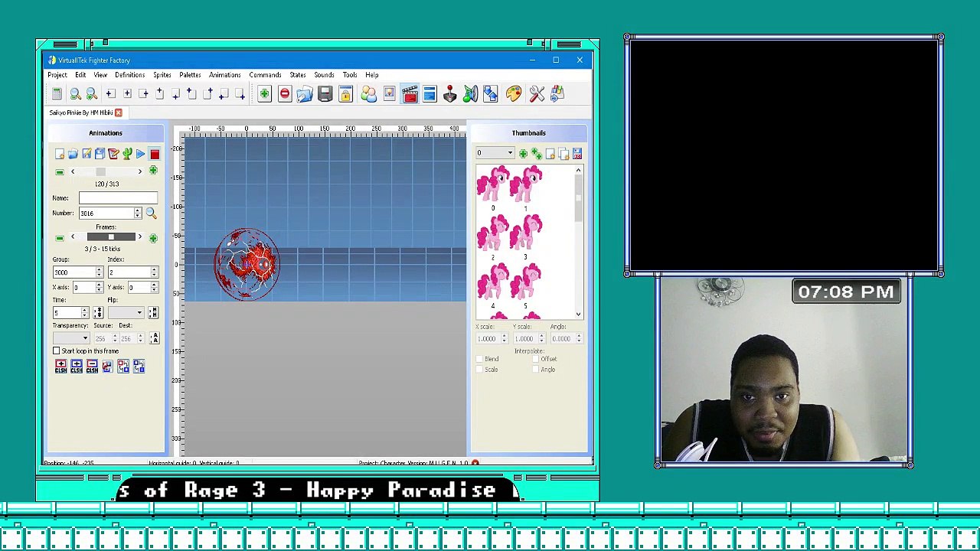Viewport: 980px width, 551px height.
Task: Close the 'Saikyo Pinkie By HM Hibiki' tab
Action: pyautogui.click(x=119, y=112)
